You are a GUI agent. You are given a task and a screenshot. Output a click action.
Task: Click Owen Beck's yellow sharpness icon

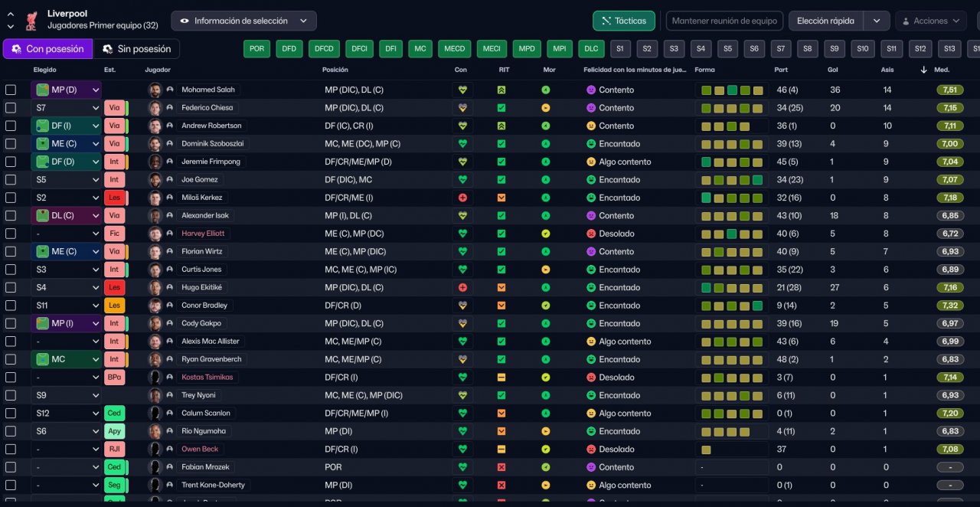[501, 449]
